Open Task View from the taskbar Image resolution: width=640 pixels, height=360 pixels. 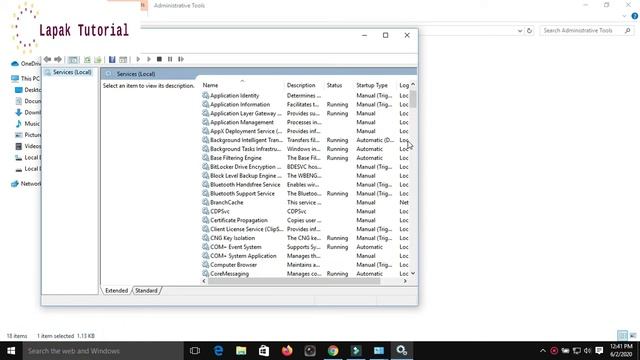click(195, 351)
